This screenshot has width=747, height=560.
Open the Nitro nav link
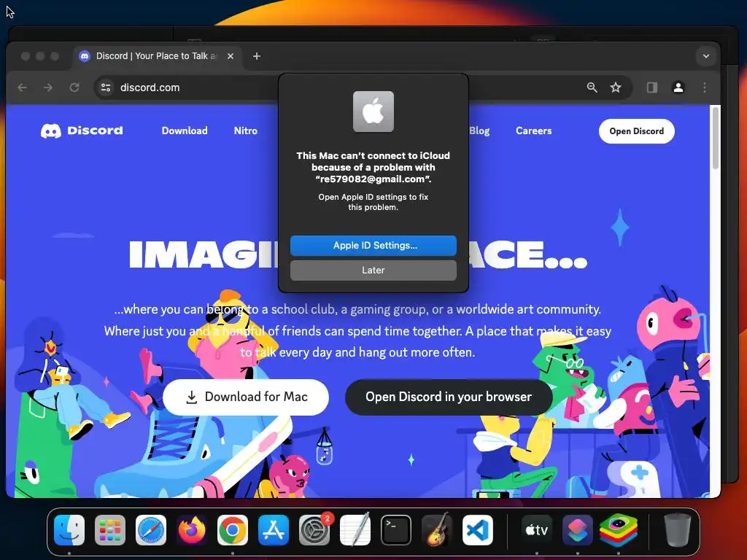pyautogui.click(x=246, y=131)
